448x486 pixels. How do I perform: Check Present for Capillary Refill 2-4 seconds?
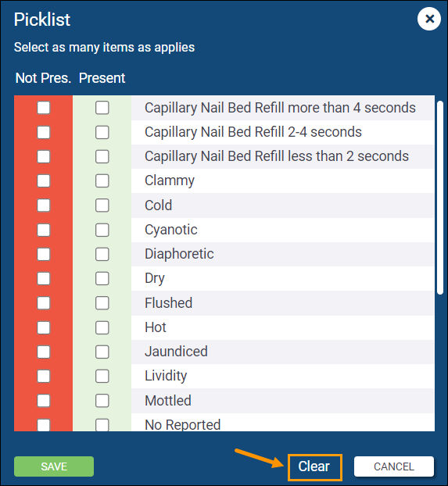(102, 132)
